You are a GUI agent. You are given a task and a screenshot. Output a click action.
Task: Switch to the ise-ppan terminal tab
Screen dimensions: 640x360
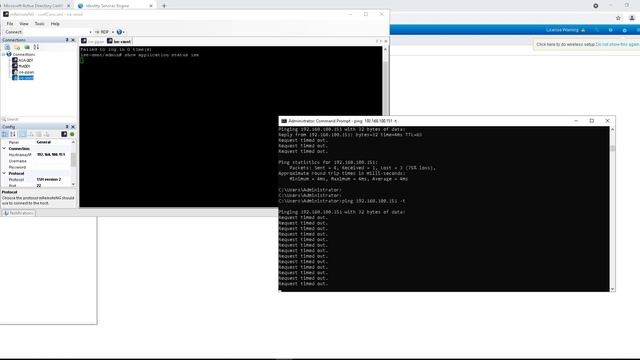(93, 41)
